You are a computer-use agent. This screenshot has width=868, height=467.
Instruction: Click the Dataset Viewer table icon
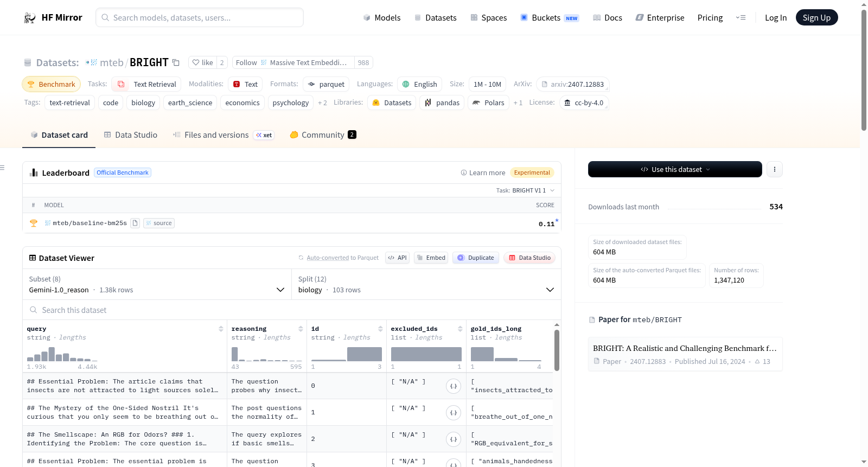pos(33,258)
